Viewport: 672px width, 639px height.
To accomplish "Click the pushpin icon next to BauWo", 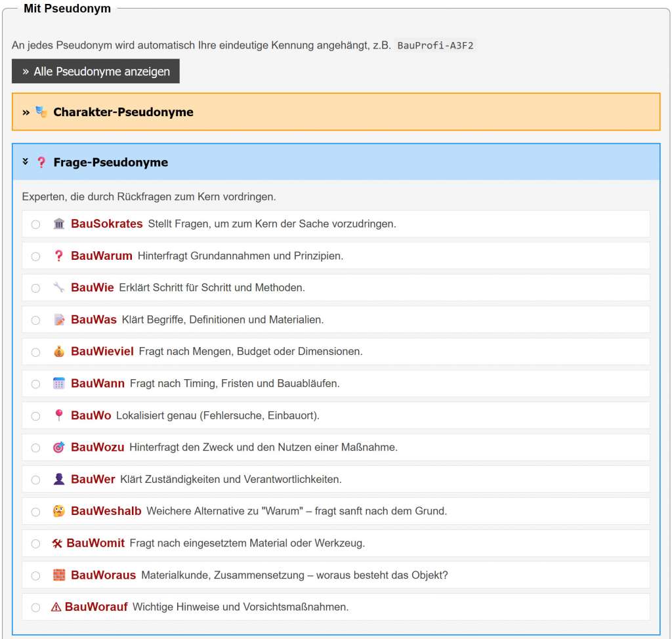I will coord(59,415).
